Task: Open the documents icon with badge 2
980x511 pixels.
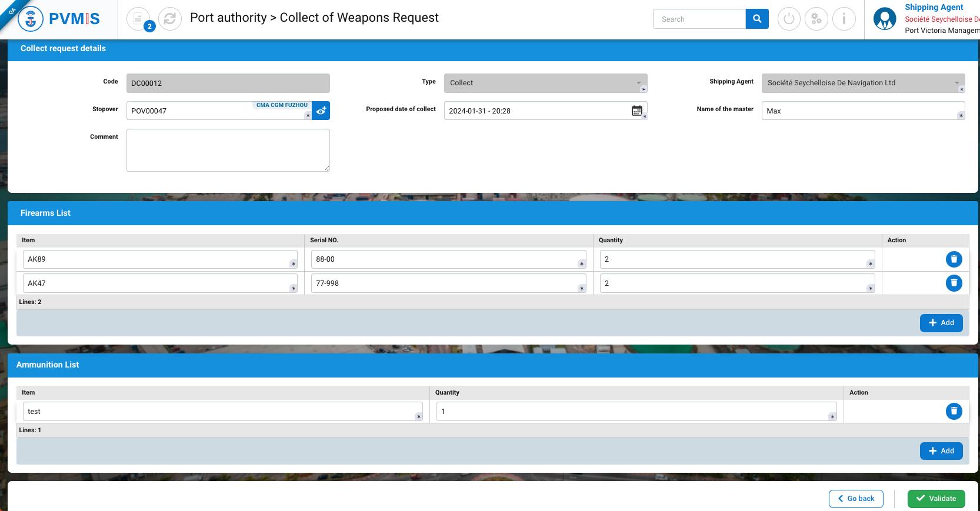Action: click(x=139, y=19)
